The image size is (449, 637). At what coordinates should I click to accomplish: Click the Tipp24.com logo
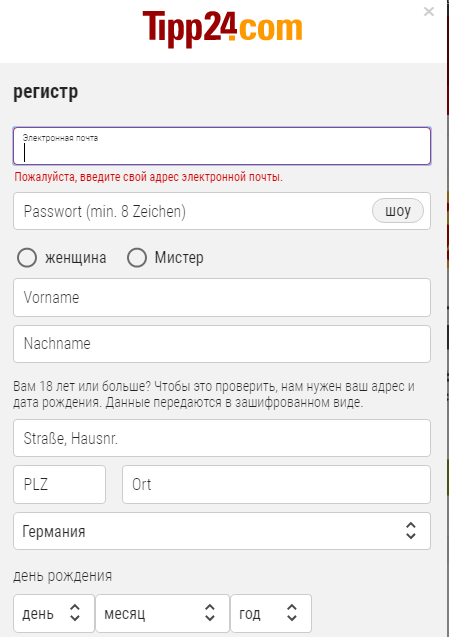pos(222,28)
